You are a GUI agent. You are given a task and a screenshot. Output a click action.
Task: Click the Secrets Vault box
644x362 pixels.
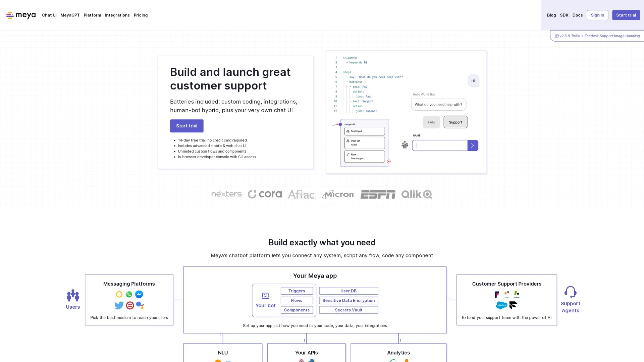click(x=348, y=310)
